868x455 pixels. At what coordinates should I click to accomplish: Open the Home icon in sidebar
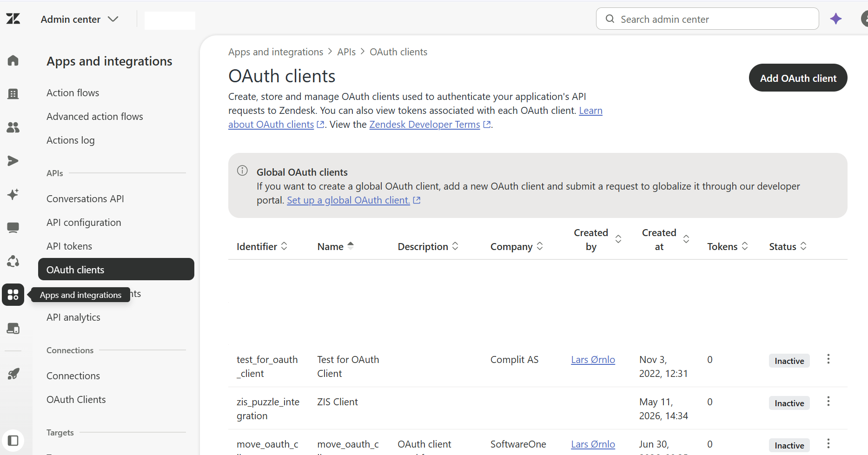[13, 60]
